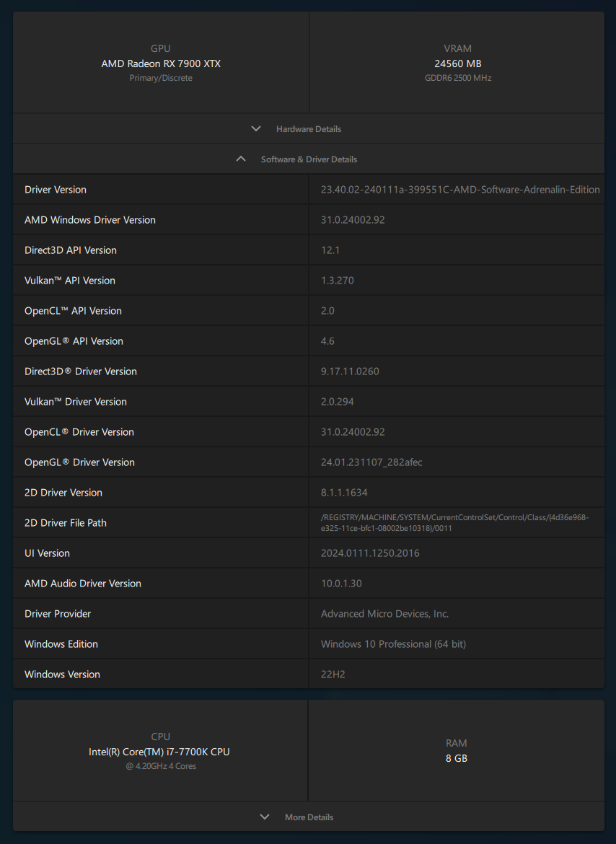Click the Primary/Discrete label
Viewport: 616px width, 844px height.
[161, 78]
